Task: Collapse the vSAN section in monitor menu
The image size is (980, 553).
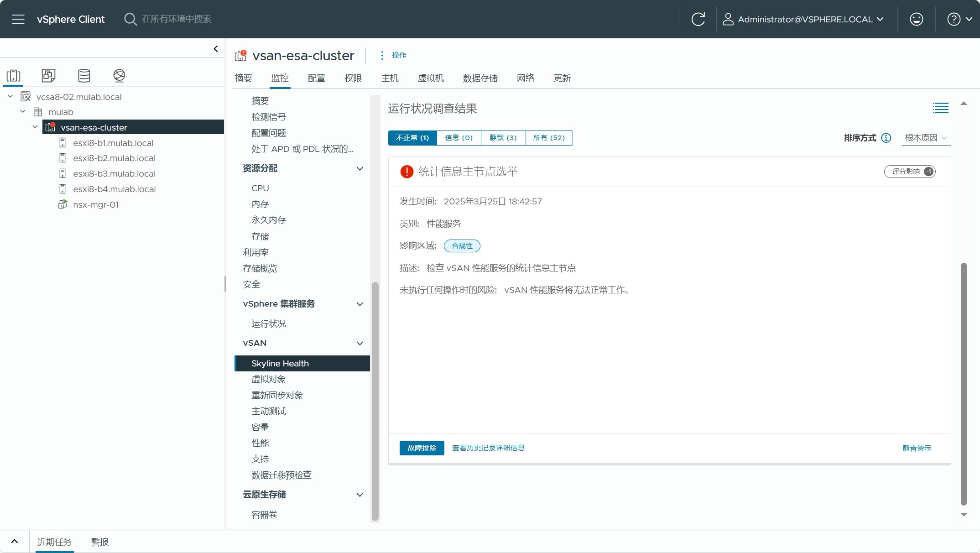Action: coord(360,343)
